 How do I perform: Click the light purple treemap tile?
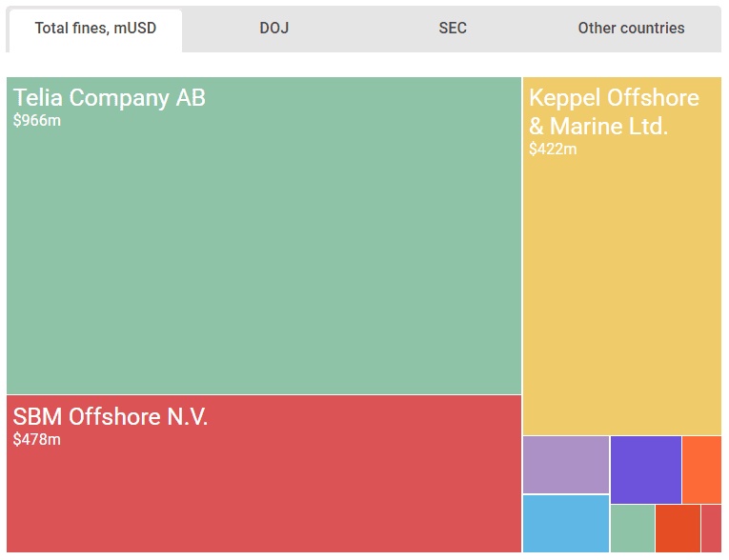[x=566, y=465]
